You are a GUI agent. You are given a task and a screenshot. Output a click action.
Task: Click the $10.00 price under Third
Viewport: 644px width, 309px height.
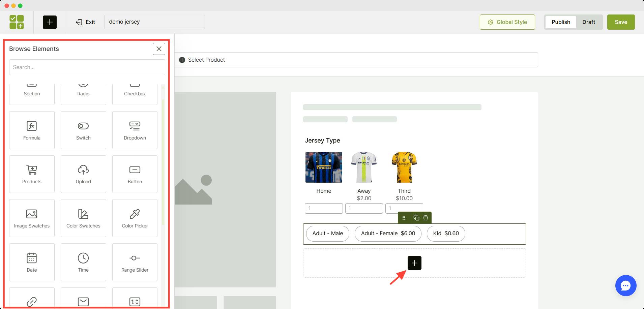pyautogui.click(x=404, y=198)
